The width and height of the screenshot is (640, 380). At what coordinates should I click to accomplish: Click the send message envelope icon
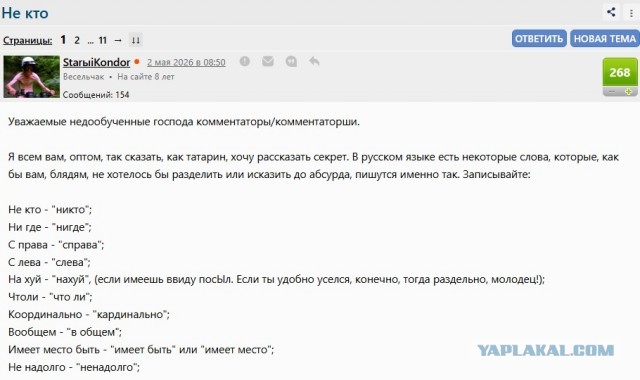coord(268,61)
